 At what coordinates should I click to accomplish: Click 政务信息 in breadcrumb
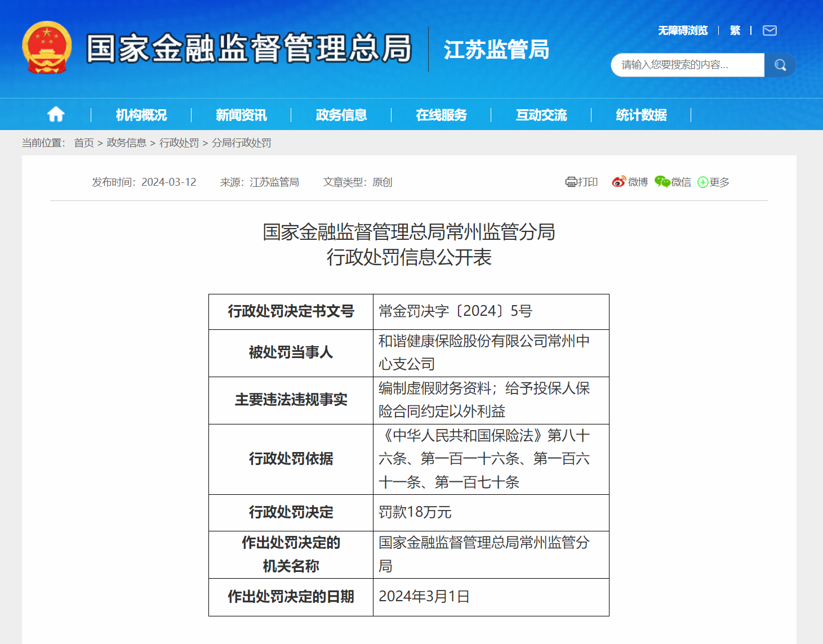(126, 143)
